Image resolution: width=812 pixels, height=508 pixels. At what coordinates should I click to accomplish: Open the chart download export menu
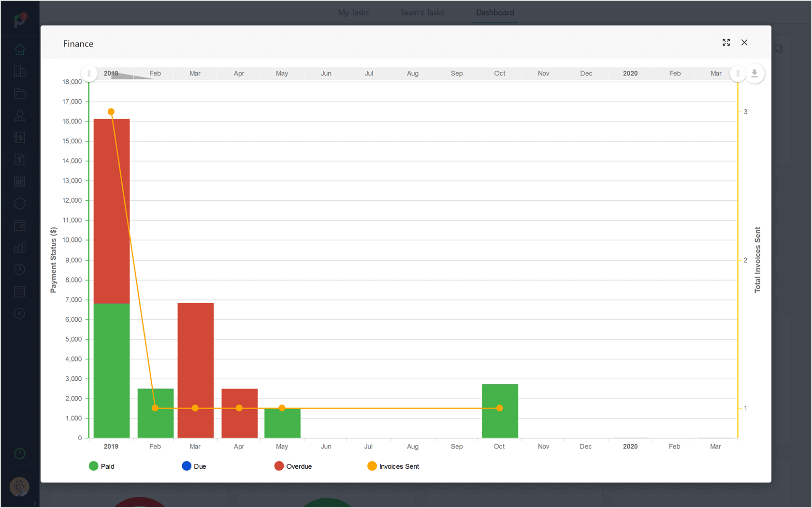coord(754,74)
